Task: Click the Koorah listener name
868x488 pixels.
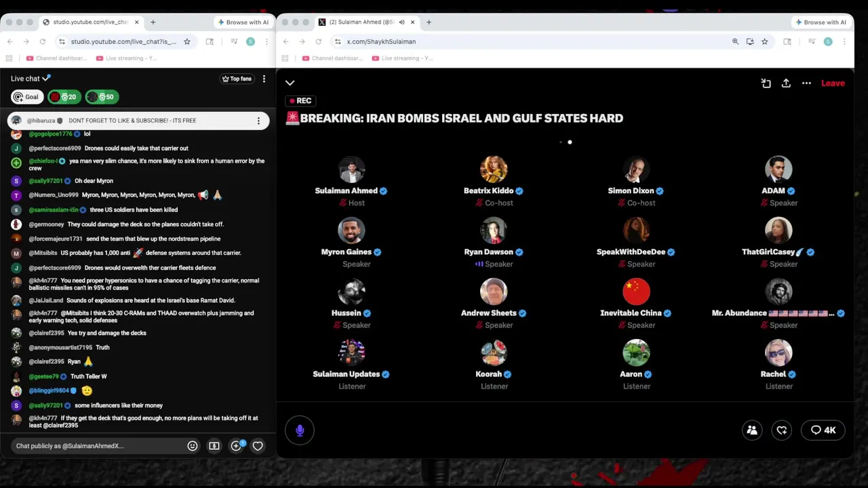Action: (489, 374)
